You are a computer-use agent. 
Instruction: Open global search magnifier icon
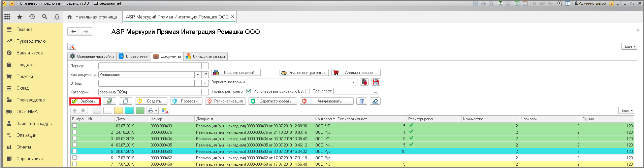[44, 17]
